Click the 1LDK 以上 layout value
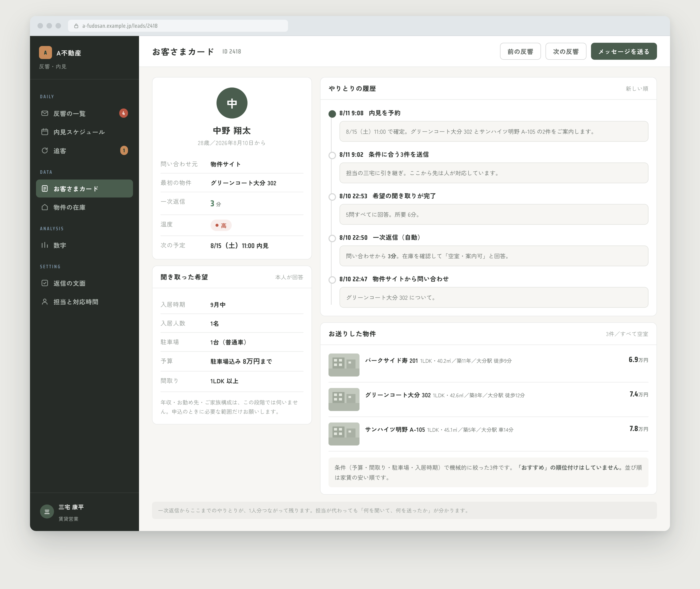Viewport: 700px width, 589px height. 224,381
